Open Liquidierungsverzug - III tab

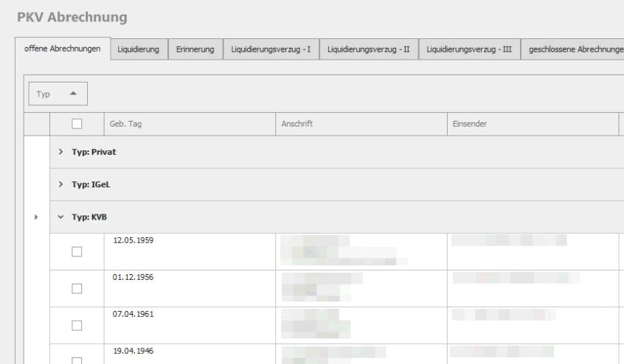click(470, 49)
